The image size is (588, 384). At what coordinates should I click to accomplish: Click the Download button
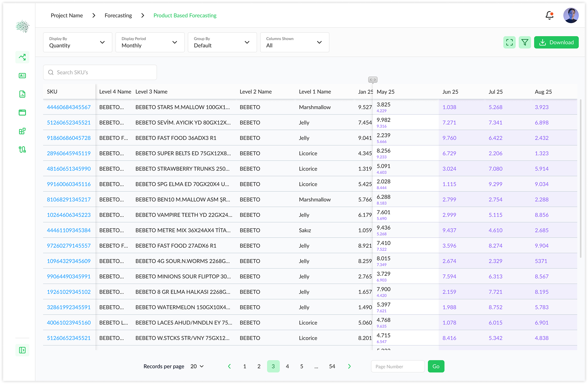coord(556,42)
